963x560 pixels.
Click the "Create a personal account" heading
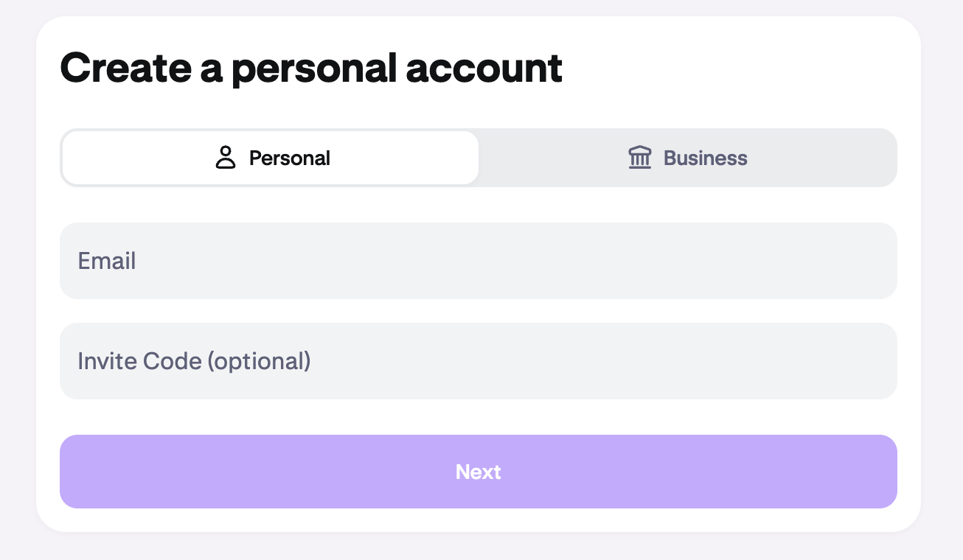311,68
